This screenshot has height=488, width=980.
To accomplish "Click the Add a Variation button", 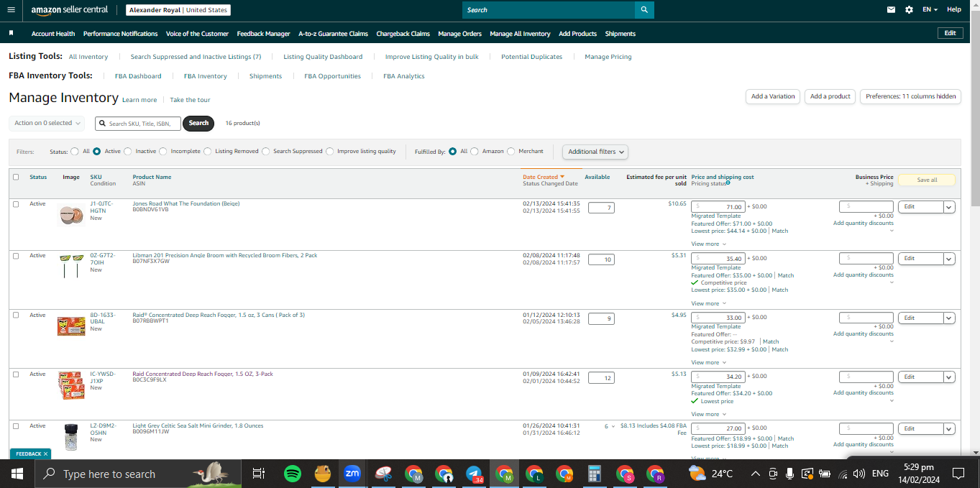I will pos(773,96).
